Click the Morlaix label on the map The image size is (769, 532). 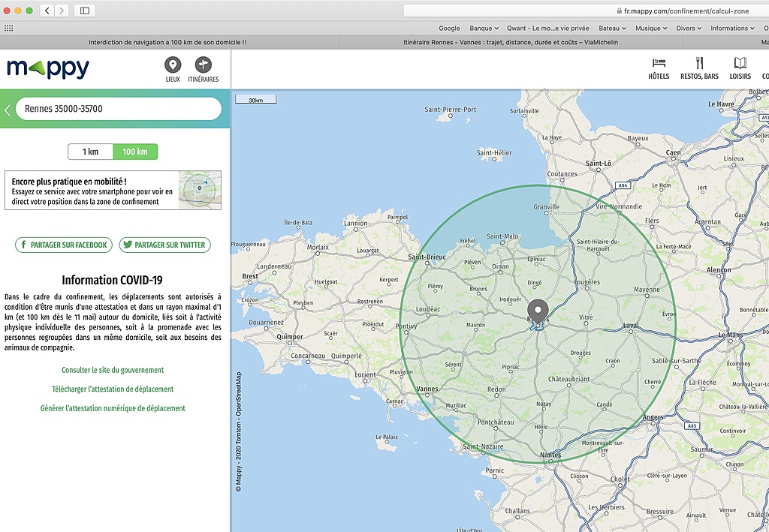tap(318, 248)
